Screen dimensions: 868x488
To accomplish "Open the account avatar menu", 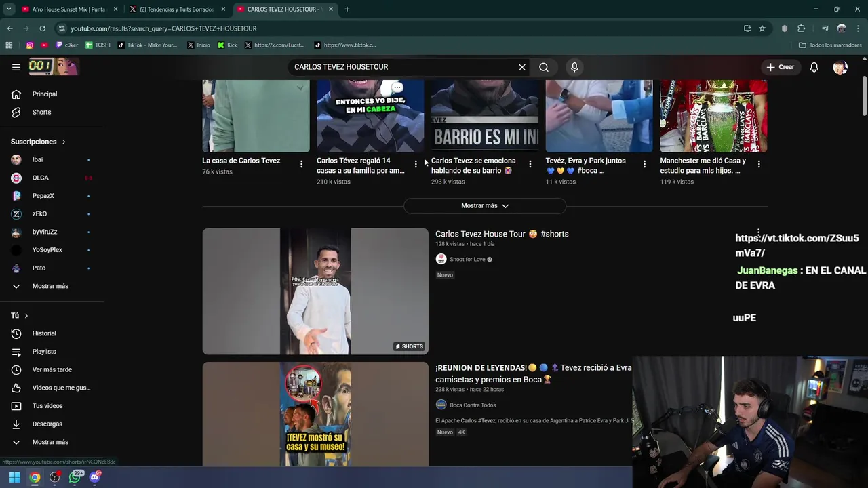I will pyautogui.click(x=840, y=67).
